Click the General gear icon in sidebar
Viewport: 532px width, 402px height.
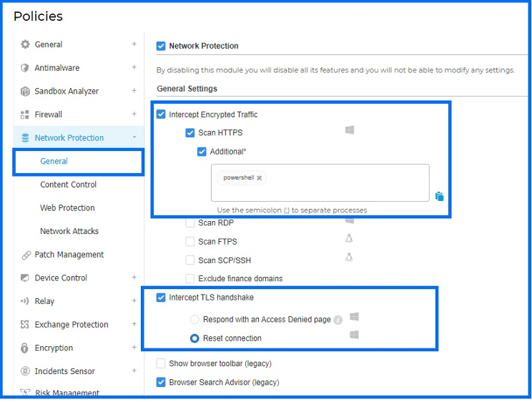(26, 44)
